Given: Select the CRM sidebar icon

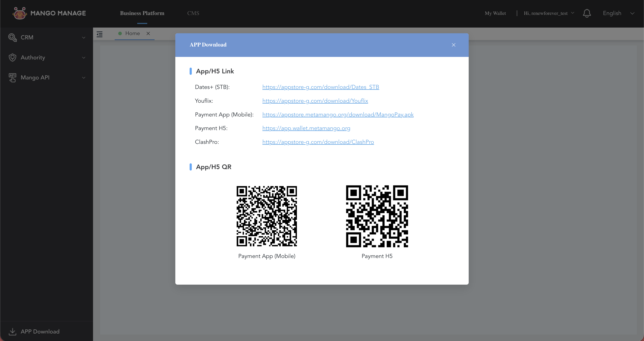Looking at the screenshot, I should click(13, 37).
